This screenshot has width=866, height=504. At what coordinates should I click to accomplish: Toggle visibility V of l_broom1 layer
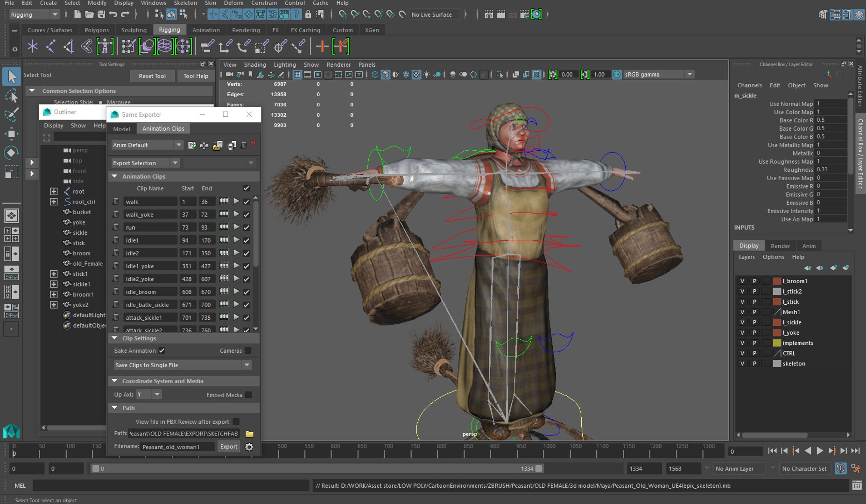742,281
